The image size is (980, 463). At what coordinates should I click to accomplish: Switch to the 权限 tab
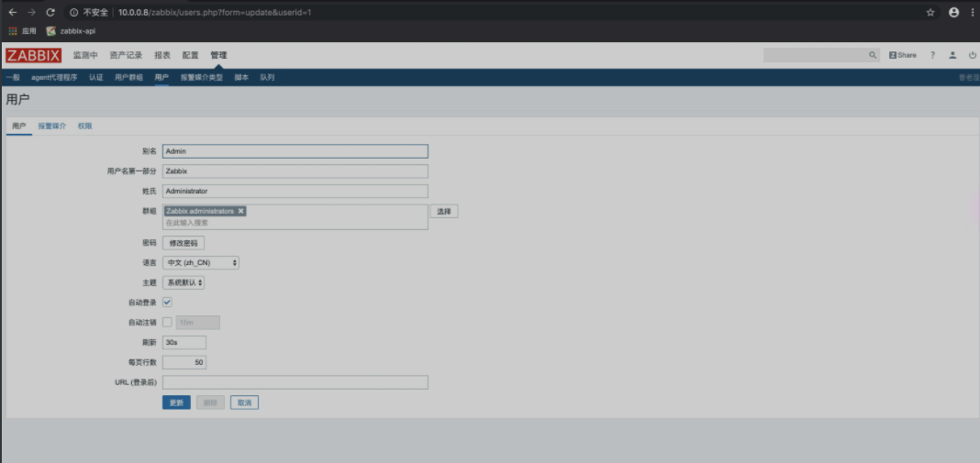(85, 126)
